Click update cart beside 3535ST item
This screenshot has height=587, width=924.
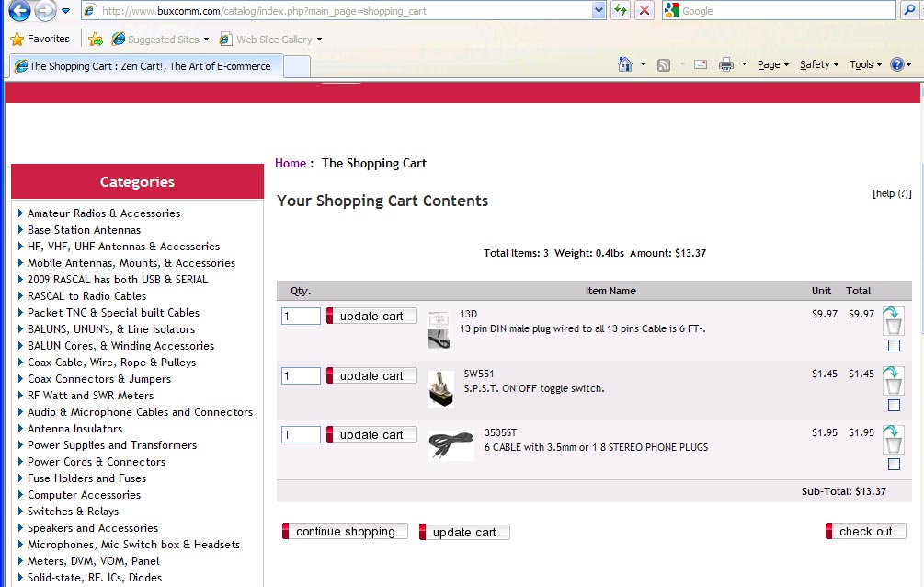tap(371, 435)
